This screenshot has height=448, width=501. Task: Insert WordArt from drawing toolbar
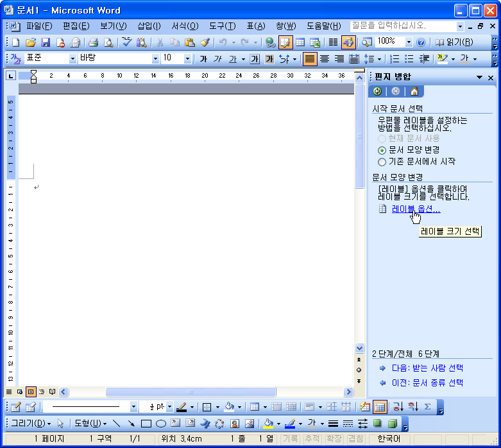205,424
